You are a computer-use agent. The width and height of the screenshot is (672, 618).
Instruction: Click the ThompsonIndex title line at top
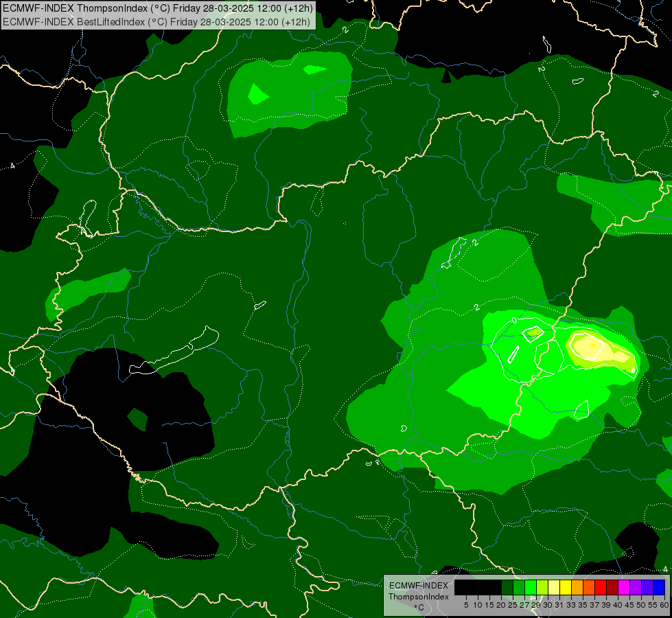[158, 8]
